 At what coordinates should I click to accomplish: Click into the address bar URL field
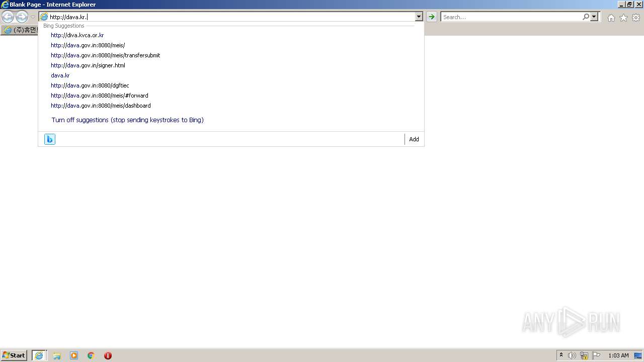point(231,17)
